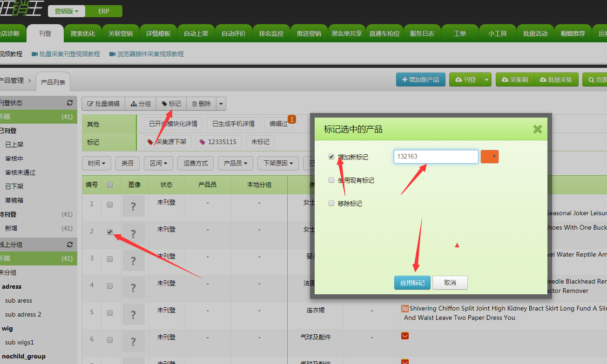
Task: Uncheck the row 2 product checkbox
Action: point(110,232)
